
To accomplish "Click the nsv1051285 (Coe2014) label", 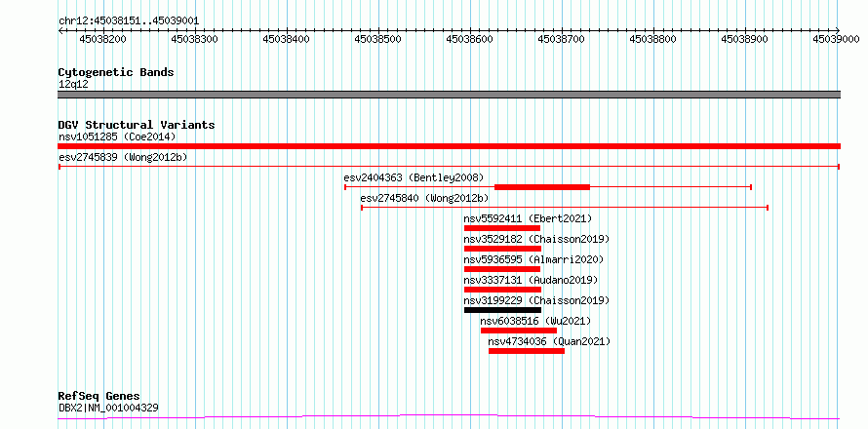I will point(117,136).
